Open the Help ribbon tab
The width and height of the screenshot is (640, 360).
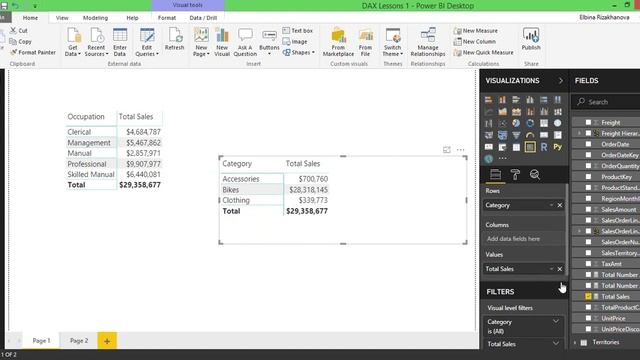[x=132, y=18]
